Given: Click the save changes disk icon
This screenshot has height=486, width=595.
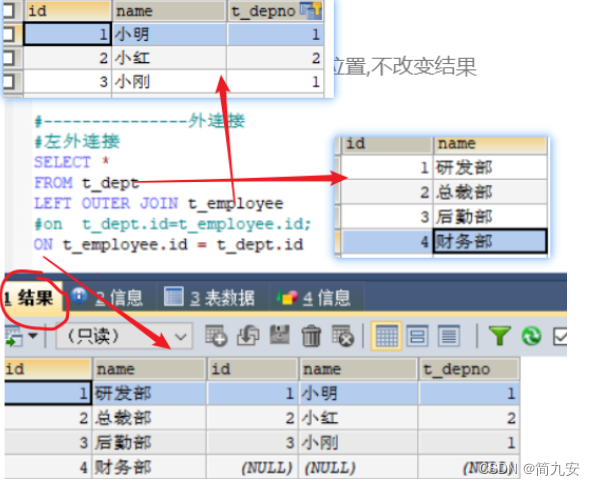Looking at the screenshot, I should (x=280, y=335).
